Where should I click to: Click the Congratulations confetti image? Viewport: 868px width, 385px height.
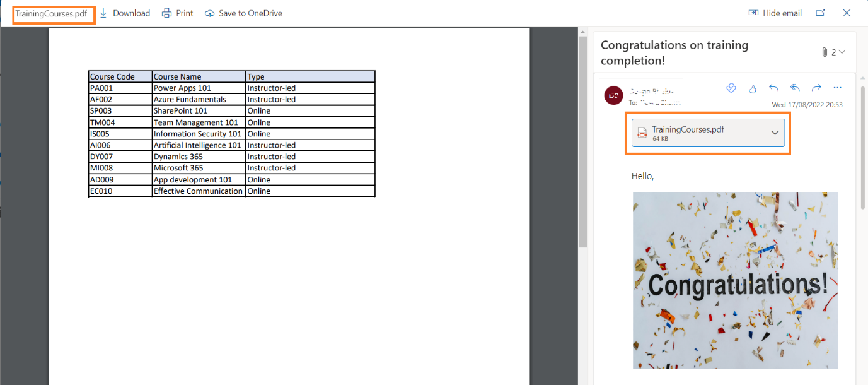tap(735, 280)
